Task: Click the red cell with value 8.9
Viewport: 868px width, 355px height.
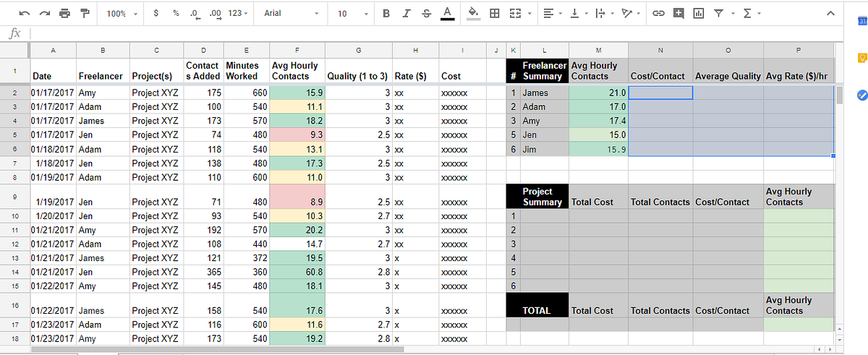Action: click(x=297, y=197)
